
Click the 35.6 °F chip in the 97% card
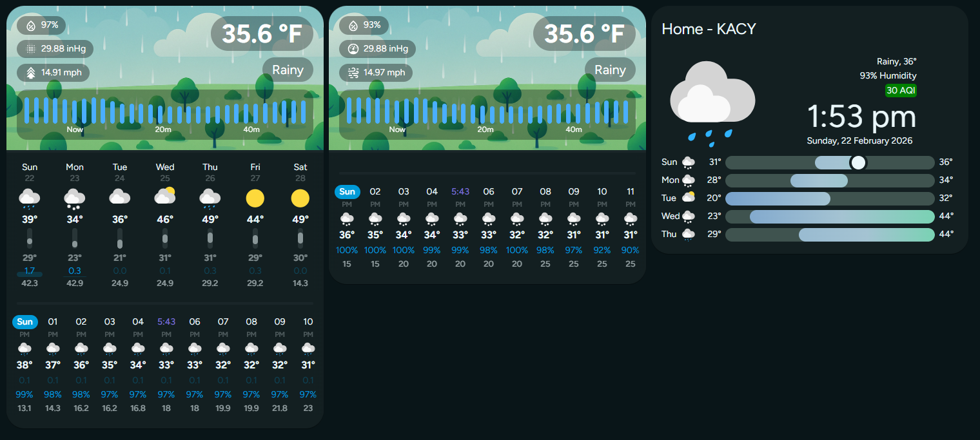click(x=262, y=33)
